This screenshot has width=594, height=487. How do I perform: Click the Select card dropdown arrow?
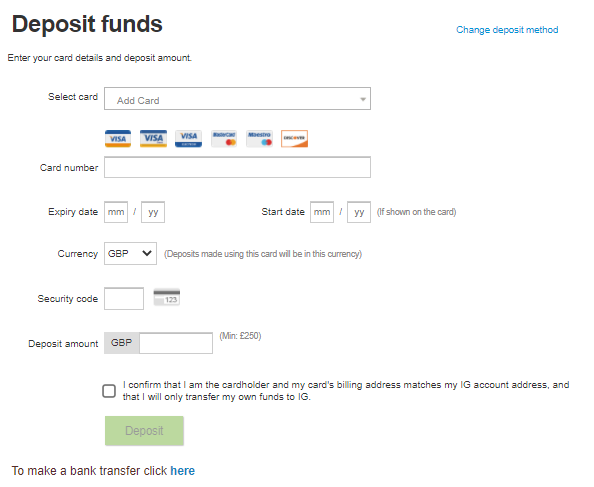coord(363,99)
